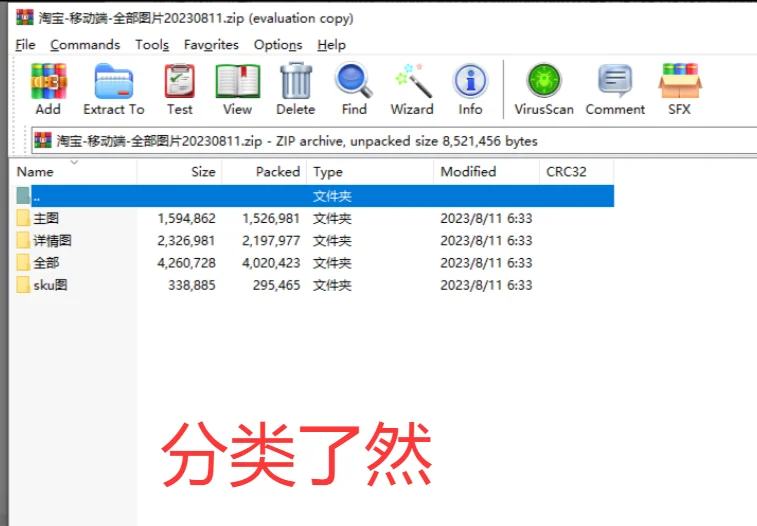Select the 详情图 folder icon
Image resolution: width=757 pixels, height=526 pixels.
(x=23, y=240)
